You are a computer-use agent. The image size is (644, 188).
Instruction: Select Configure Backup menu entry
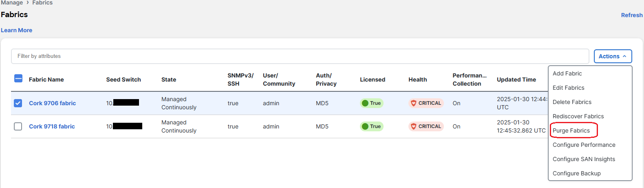coord(576,173)
